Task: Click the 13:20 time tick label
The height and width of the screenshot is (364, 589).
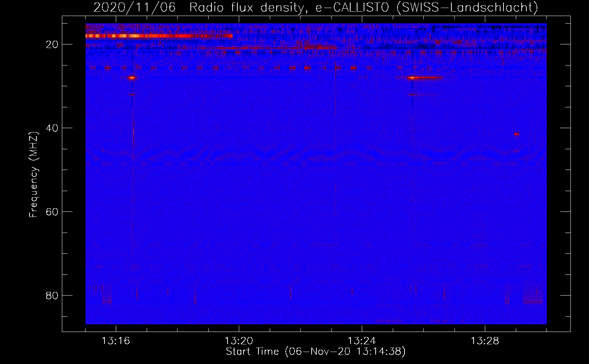Action: (239, 341)
